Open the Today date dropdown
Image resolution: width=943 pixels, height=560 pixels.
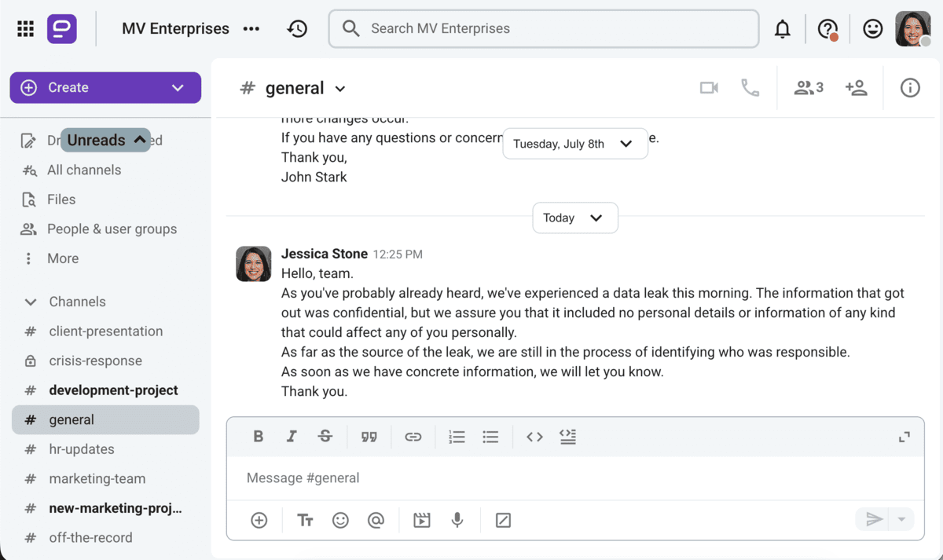tap(574, 218)
